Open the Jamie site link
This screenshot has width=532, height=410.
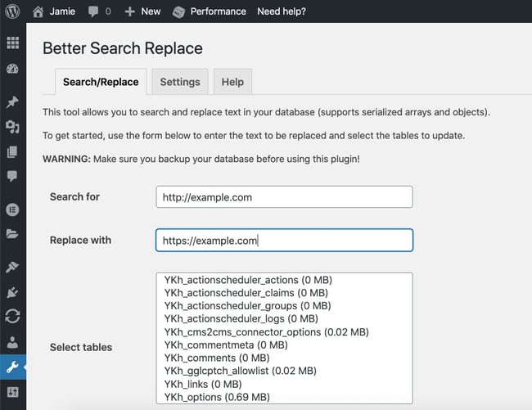(62, 11)
